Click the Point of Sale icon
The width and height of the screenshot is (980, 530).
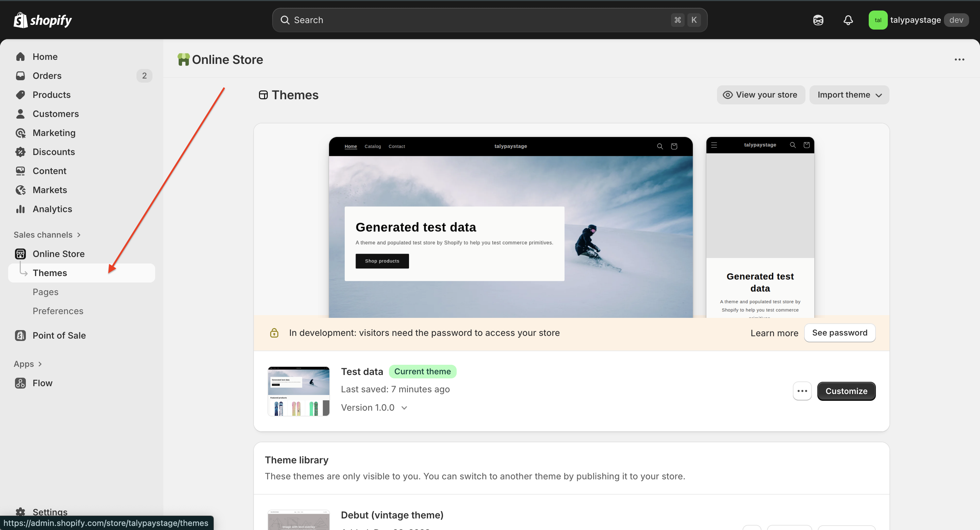[x=20, y=335]
